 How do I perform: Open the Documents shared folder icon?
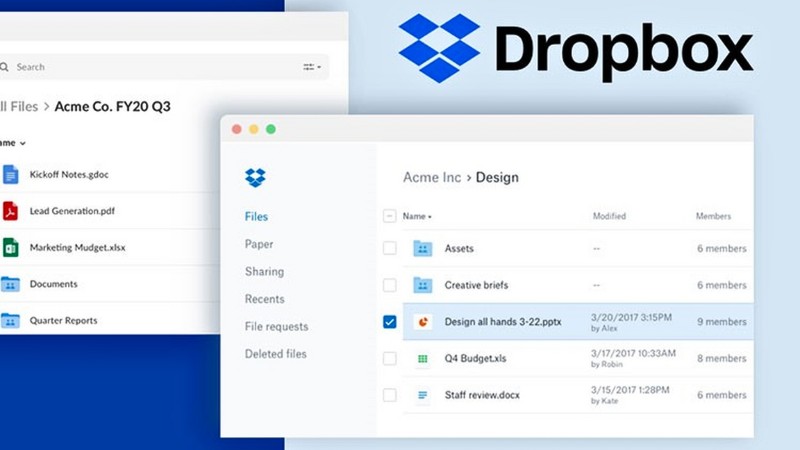coord(10,284)
